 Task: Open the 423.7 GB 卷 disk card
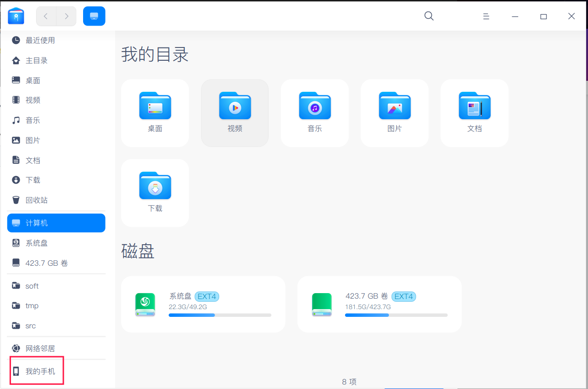pos(379,304)
